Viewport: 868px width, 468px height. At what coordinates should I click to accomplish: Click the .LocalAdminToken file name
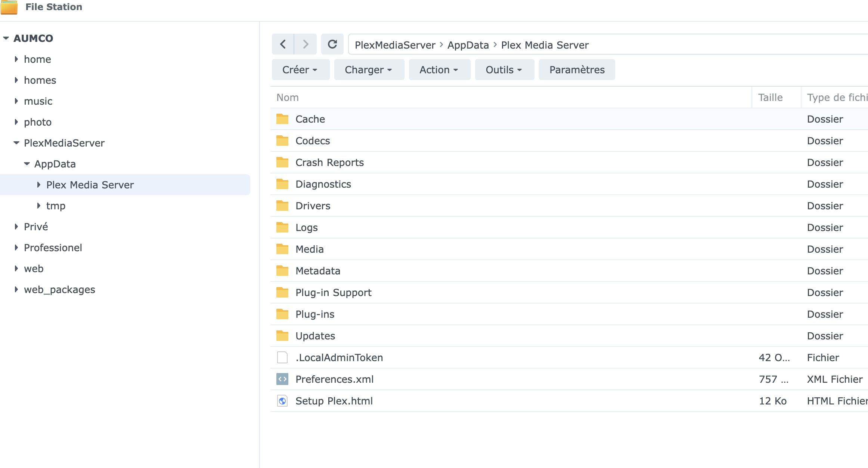click(339, 357)
